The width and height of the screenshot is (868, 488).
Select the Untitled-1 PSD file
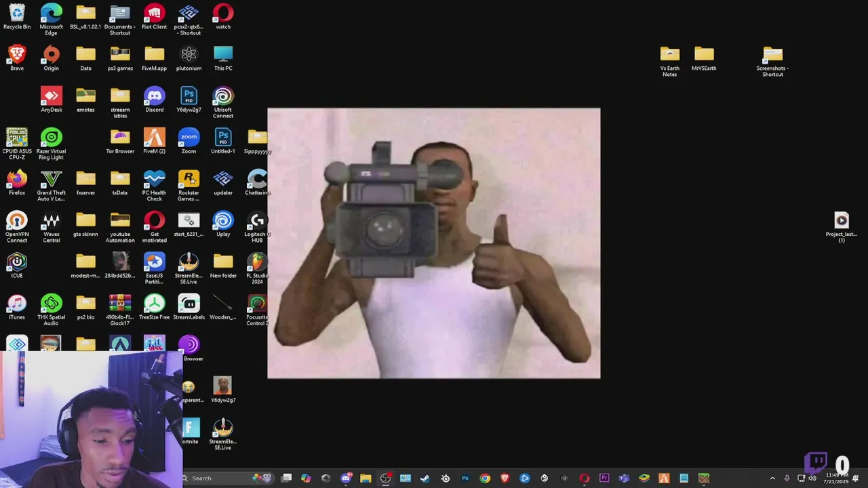click(x=223, y=140)
